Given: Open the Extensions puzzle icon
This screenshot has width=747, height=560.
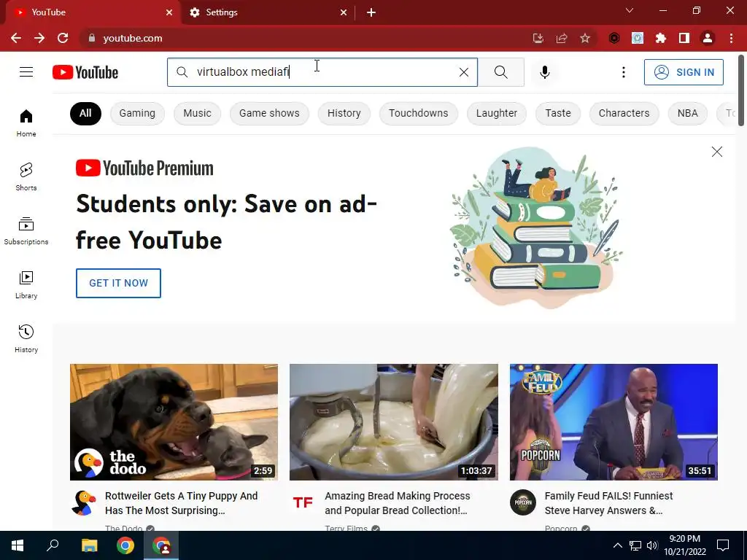Looking at the screenshot, I should click(x=661, y=38).
